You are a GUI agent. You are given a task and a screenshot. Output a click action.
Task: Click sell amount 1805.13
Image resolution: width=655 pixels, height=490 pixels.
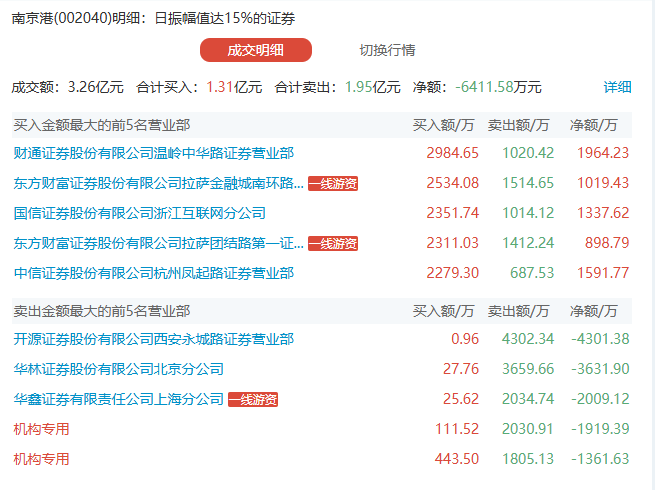[x=528, y=459]
